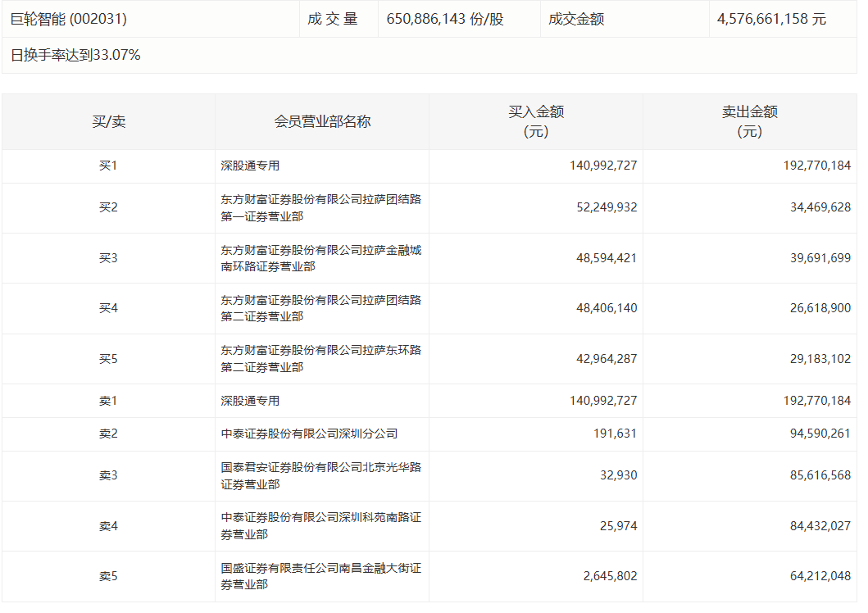Select 深股通专用 in the 买1 row
The image size is (868, 613).
click(250, 166)
